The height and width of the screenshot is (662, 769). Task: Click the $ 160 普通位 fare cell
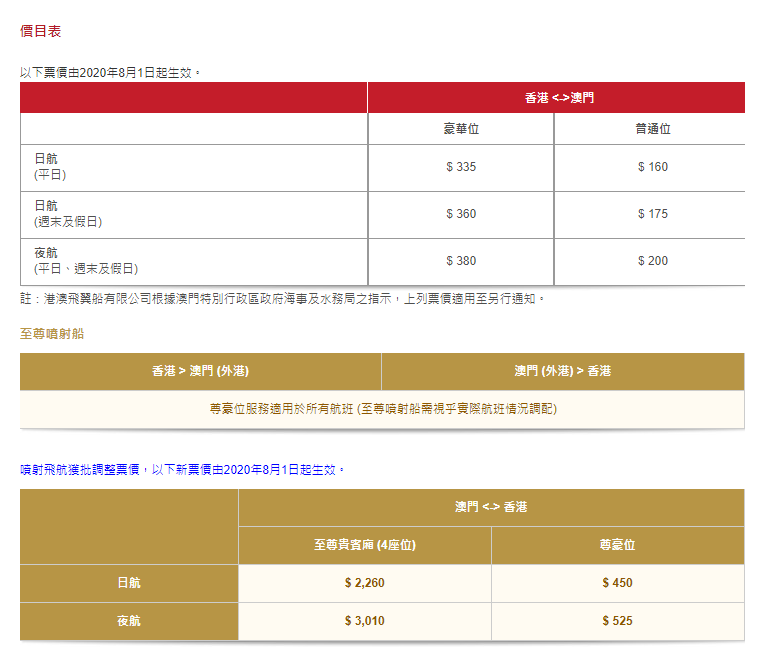click(x=652, y=167)
